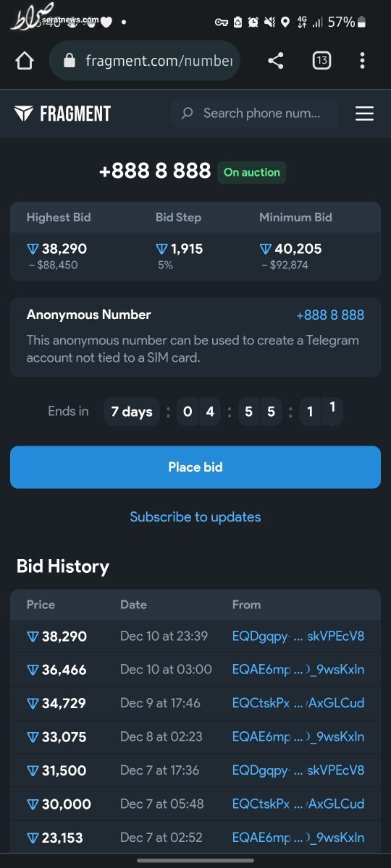
Task: Tap the 7 days countdown box
Action: click(132, 412)
